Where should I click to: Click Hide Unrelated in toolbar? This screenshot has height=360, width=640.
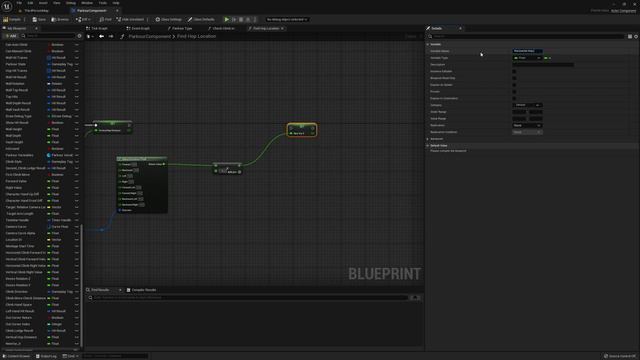coord(130,19)
